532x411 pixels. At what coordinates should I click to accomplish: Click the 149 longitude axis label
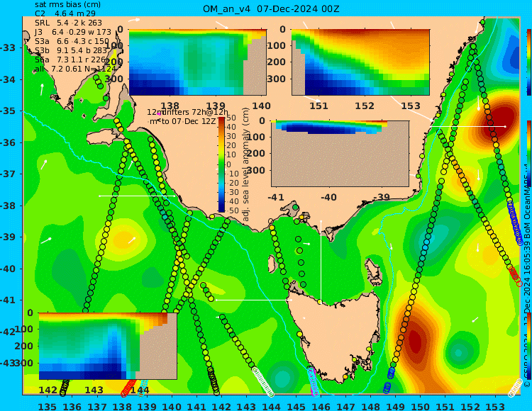tap(395, 406)
